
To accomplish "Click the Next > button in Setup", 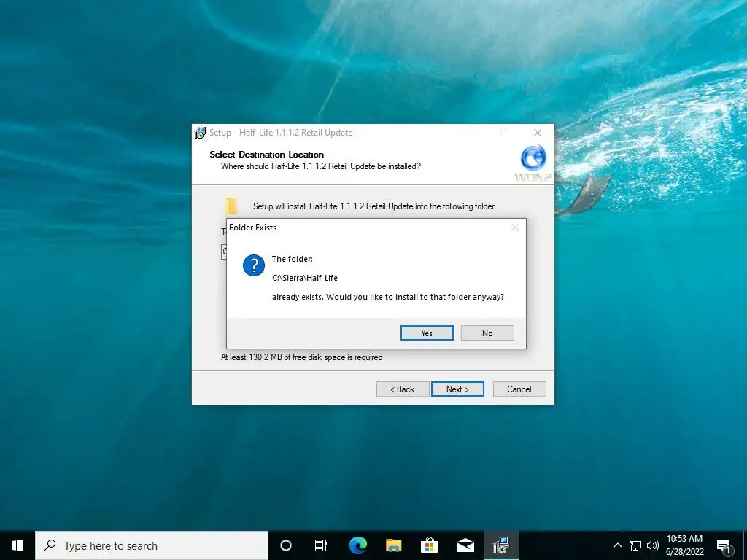I will (x=457, y=389).
